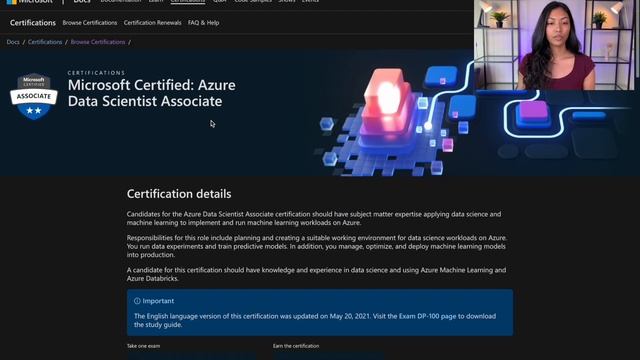Open the Certification Renewals nav link
The width and height of the screenshot is (640, 360).
coord(153,23)
